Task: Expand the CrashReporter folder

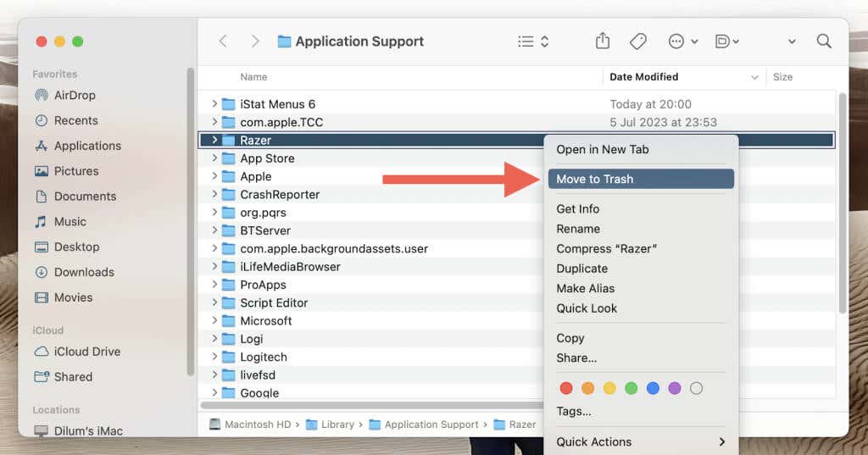Action: tap(214, 194)
